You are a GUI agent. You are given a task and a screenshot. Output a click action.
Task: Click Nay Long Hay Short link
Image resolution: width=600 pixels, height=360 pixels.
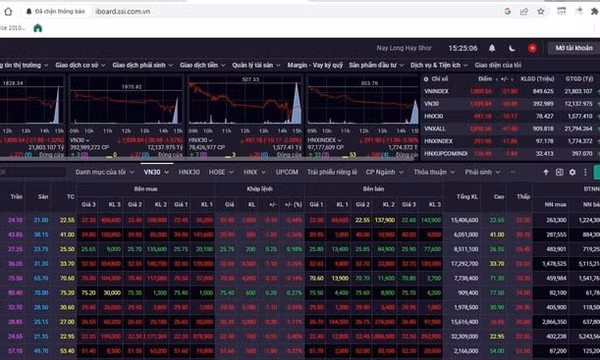[404, 48]
